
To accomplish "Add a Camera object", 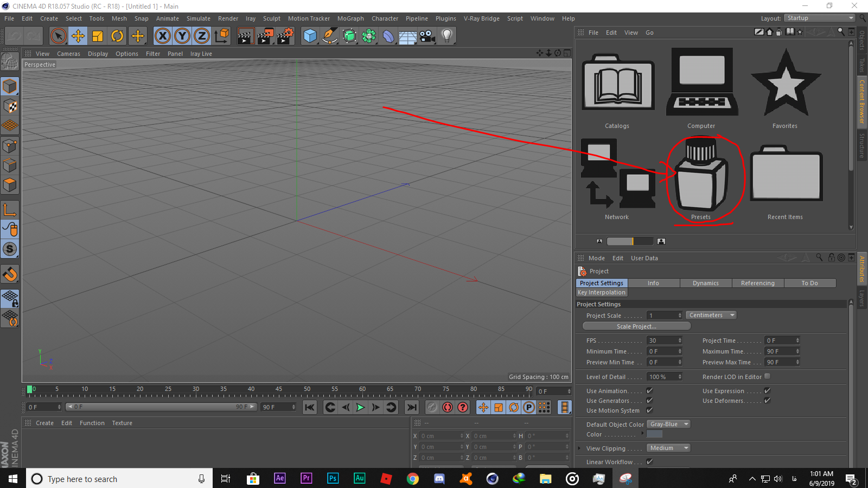I will (x=427, y=36).
